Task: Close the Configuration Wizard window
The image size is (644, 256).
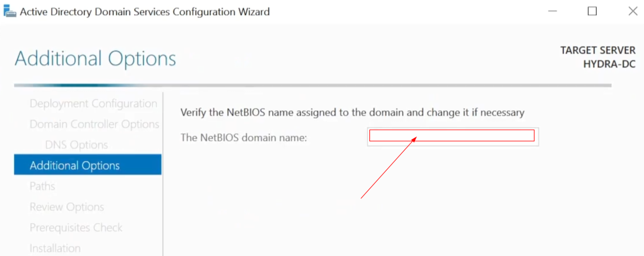Action: [x=632, y=11]
